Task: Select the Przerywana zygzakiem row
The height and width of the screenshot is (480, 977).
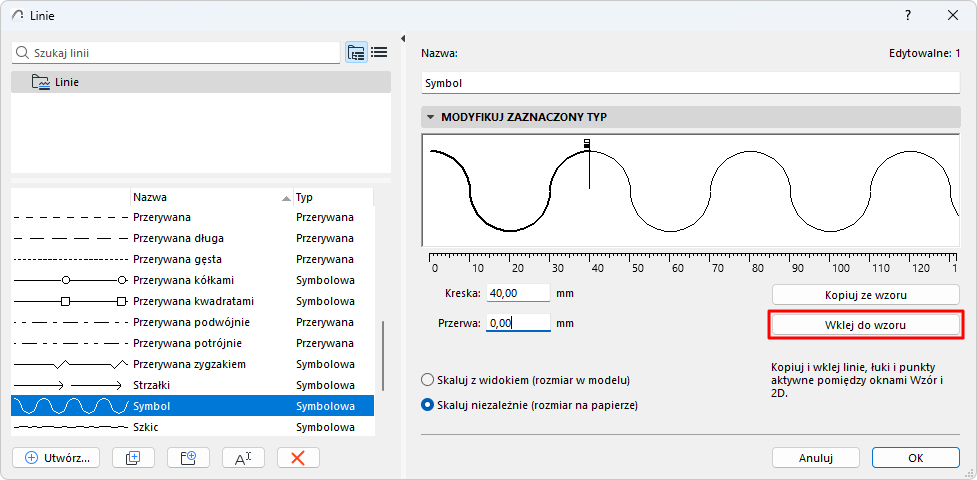Action: 193,364
